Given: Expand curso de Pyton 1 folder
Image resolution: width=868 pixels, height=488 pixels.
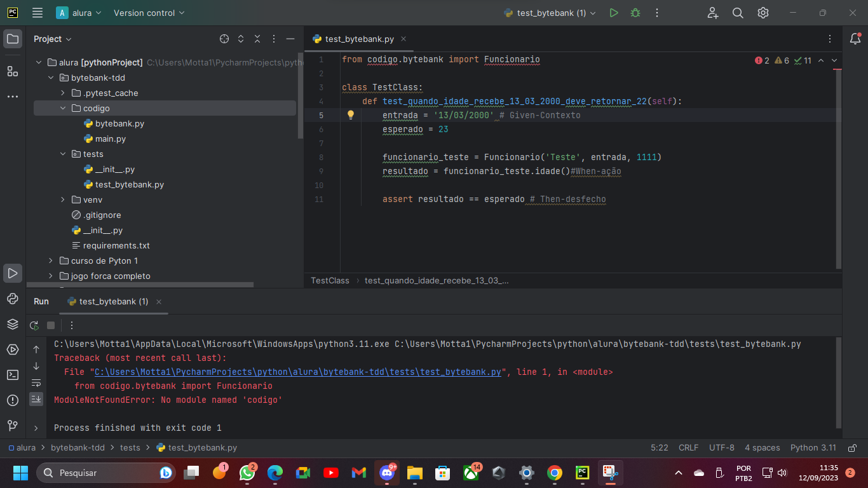Looking at the screenshot, I should click(x=51, y=261).
